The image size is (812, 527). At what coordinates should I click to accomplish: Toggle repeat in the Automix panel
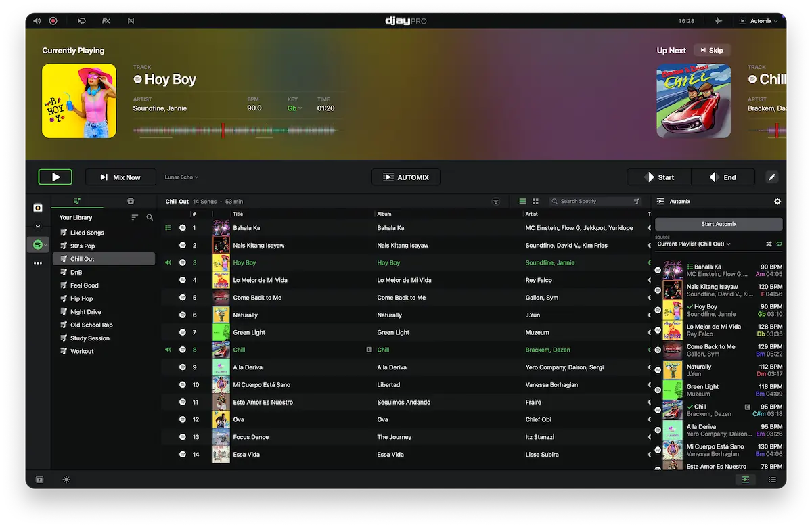tap(779, 244)
